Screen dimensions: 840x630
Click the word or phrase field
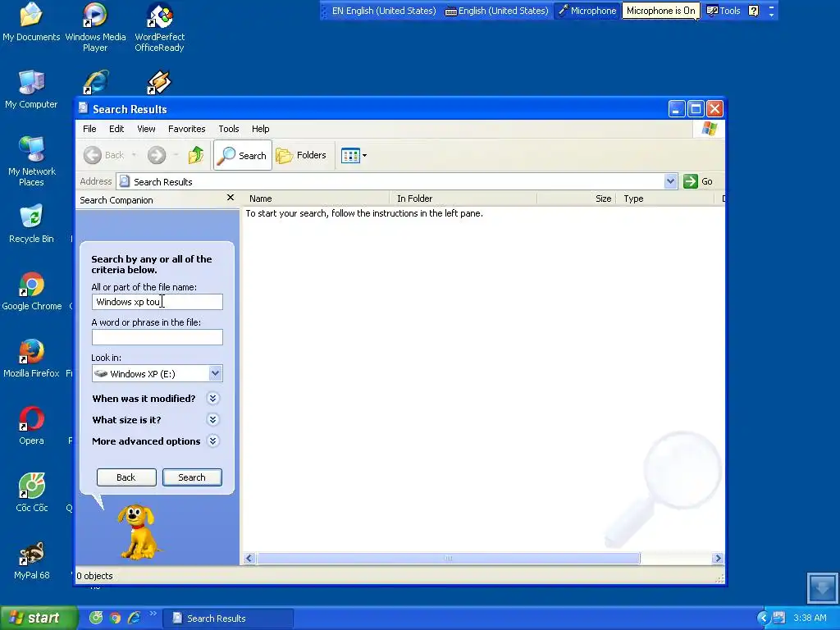[x=157, y=337]
